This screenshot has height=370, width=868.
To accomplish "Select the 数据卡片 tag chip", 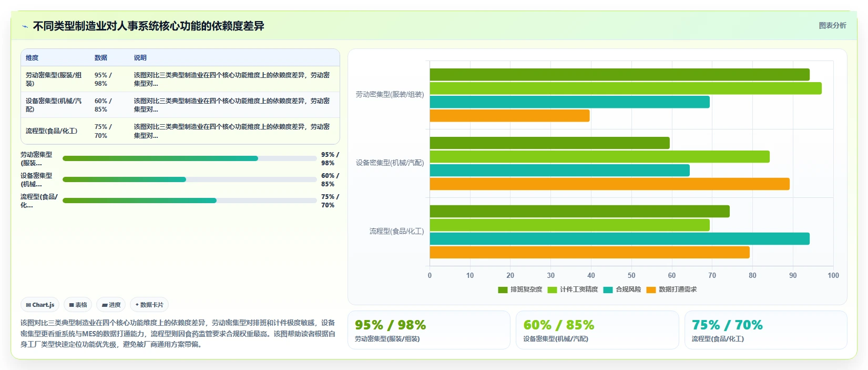I will (x=149, y=305).
